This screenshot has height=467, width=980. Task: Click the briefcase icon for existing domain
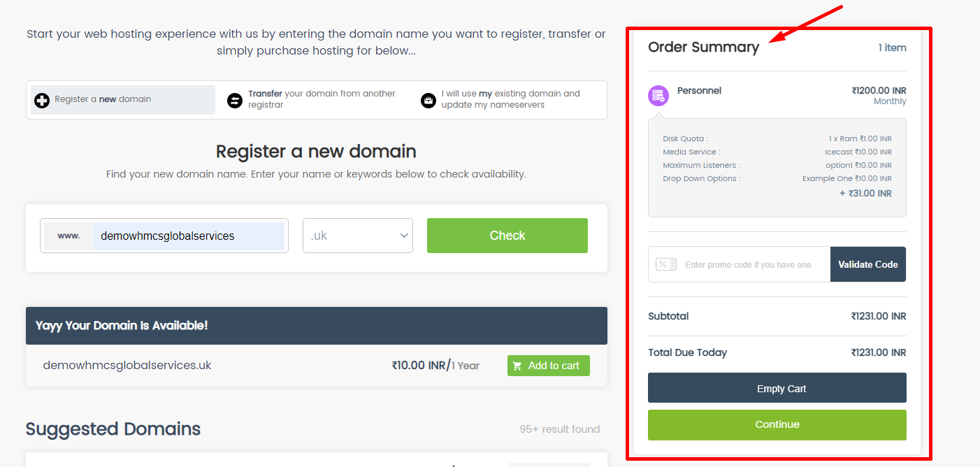428,101
